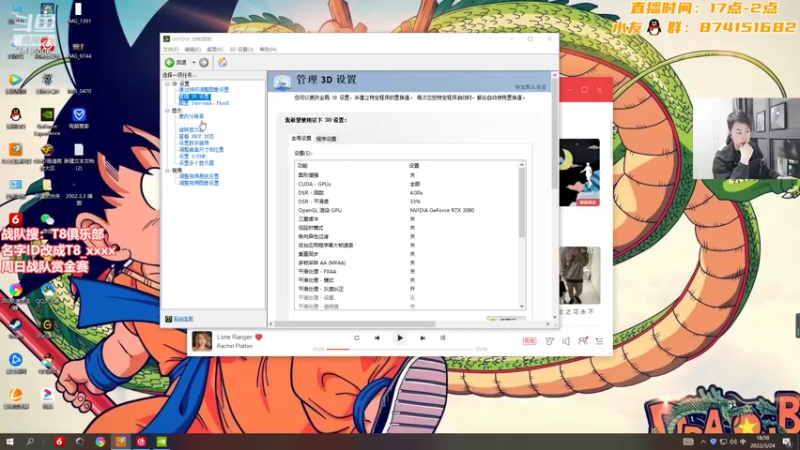Open the Lone Ranger album cover thumbnail

pyautogui.click(x=202, y=341)
